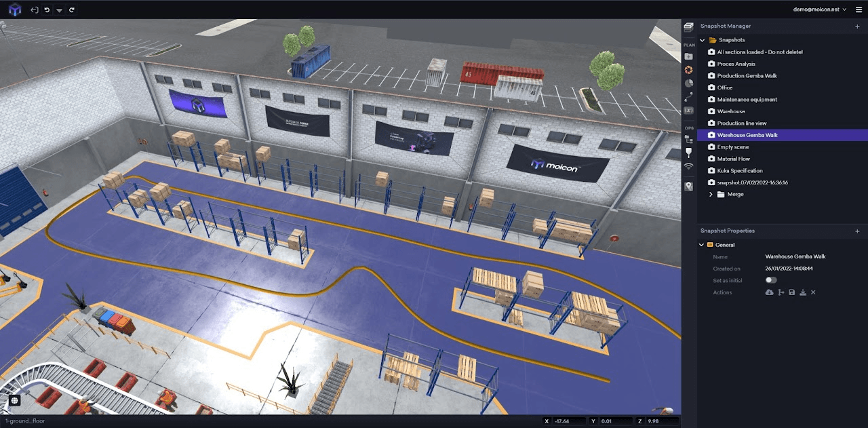Click the cloud download action icon
The height and width of the screenshot is (428, 868).
769,292
